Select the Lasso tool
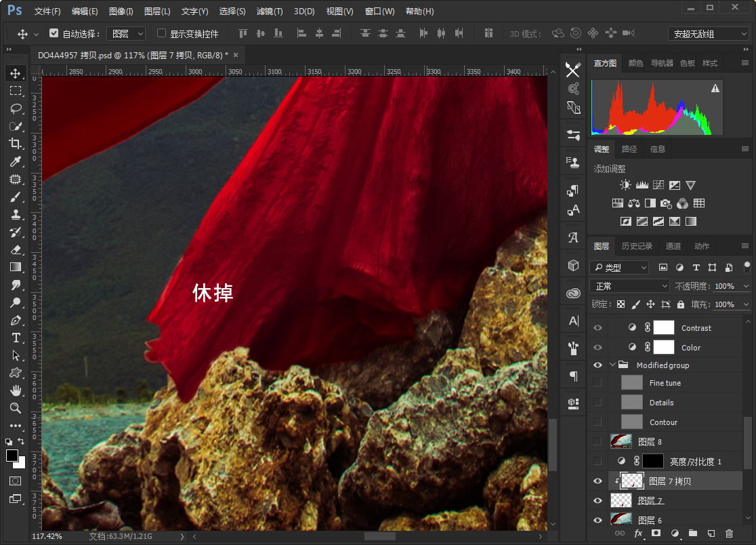Screen dimensions: 756x545 pyautogui.click(x=16, y=108)
